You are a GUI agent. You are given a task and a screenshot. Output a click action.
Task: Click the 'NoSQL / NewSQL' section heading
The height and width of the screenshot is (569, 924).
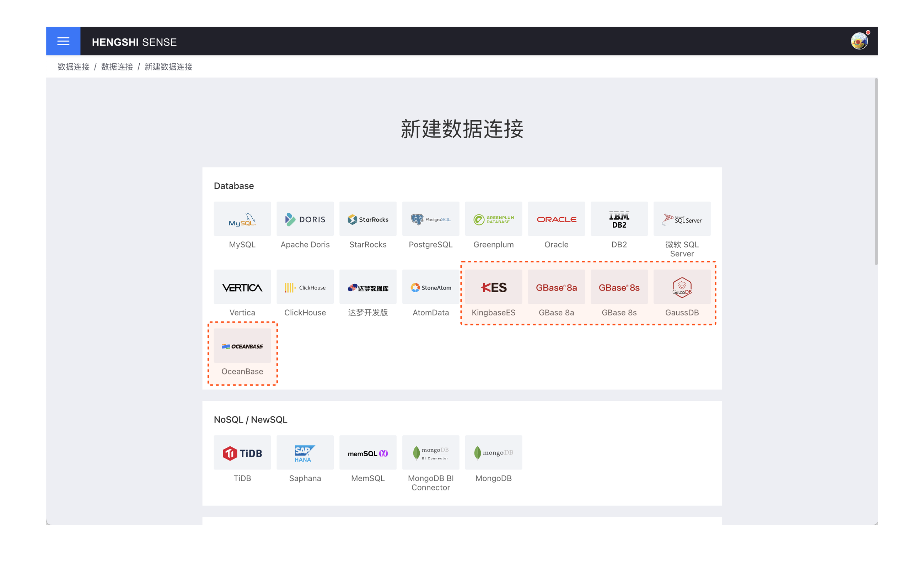[251, 420]
